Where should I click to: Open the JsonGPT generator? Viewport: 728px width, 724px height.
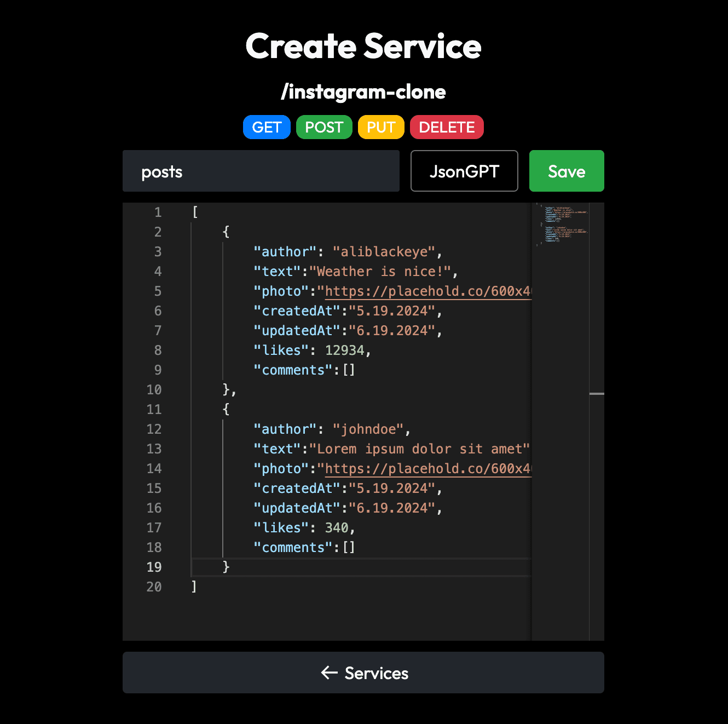click(464, 171)
